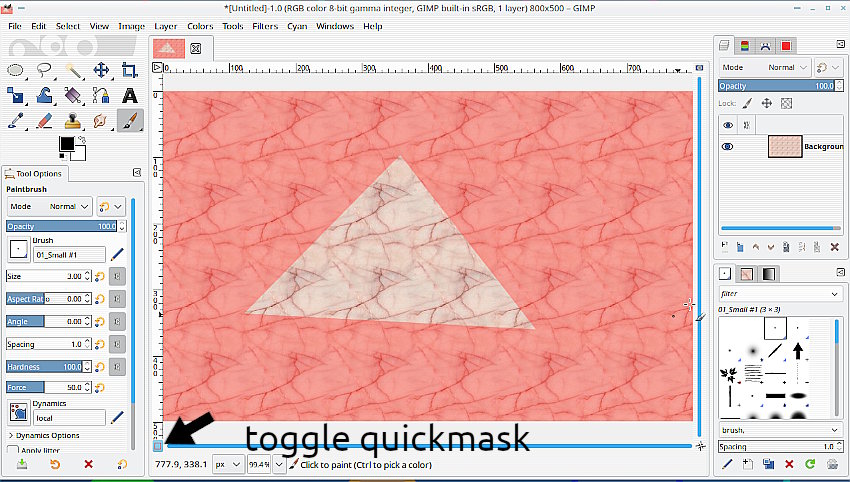850x482 pixels.
Task: Open the Select menu
Action: click(x=67, y=26)
